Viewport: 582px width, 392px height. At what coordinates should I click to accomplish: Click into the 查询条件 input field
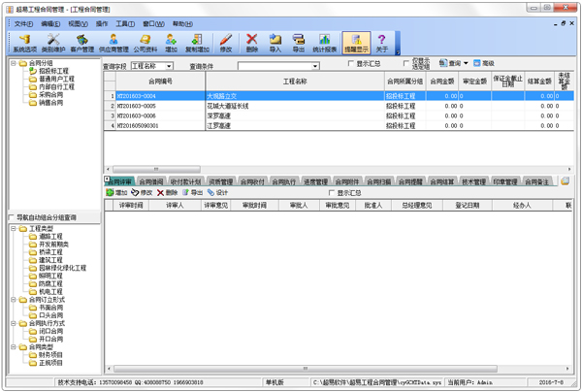(x=275, y=66)
